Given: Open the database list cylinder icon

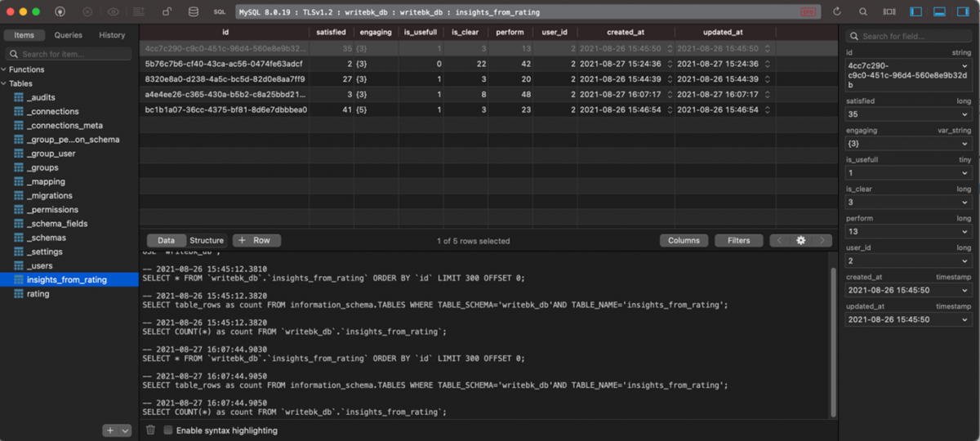Looking at the screenshot, I should point(193,12).
